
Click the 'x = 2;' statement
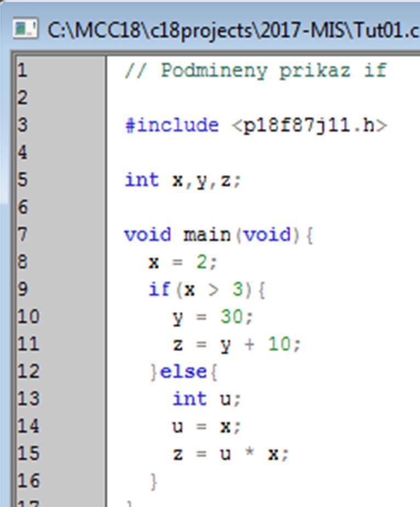pos(182,262)
